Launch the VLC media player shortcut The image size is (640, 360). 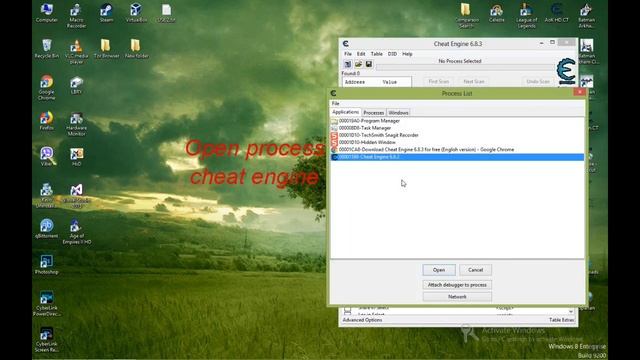coord(76,52)
